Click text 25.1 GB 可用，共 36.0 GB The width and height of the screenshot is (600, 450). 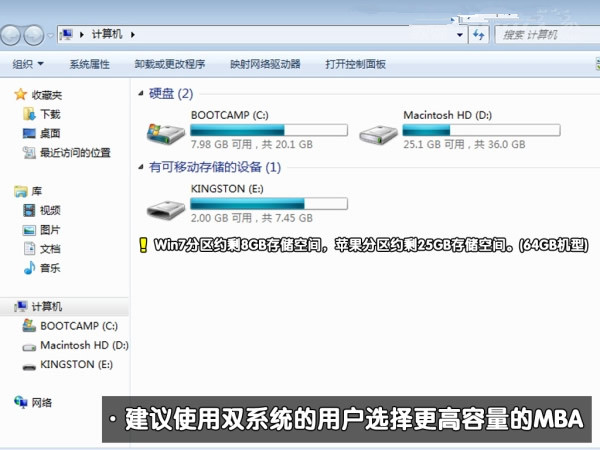(464, 144)
